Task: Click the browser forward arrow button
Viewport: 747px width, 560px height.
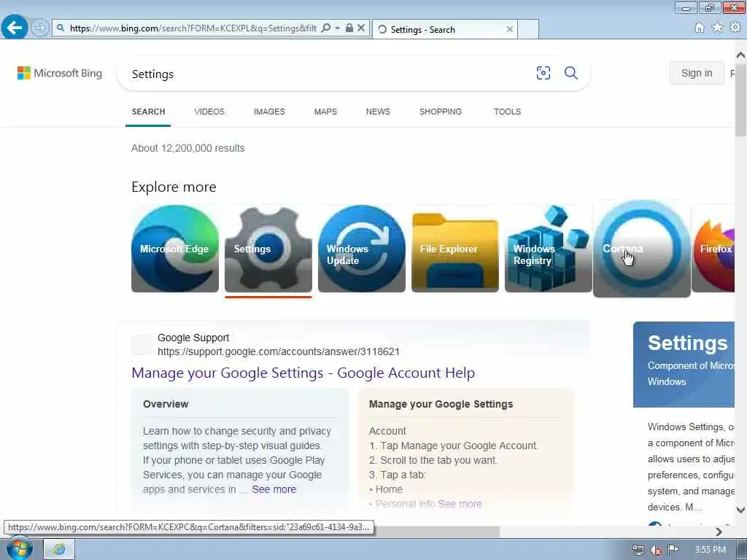Action: click(x=40, y=28)
